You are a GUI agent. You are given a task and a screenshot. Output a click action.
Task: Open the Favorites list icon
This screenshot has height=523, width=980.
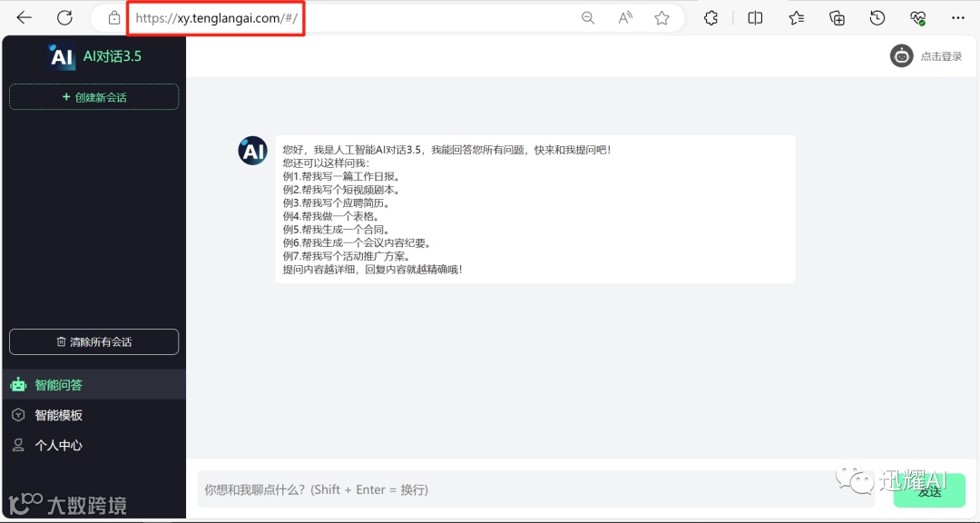(x=797, y=18)
